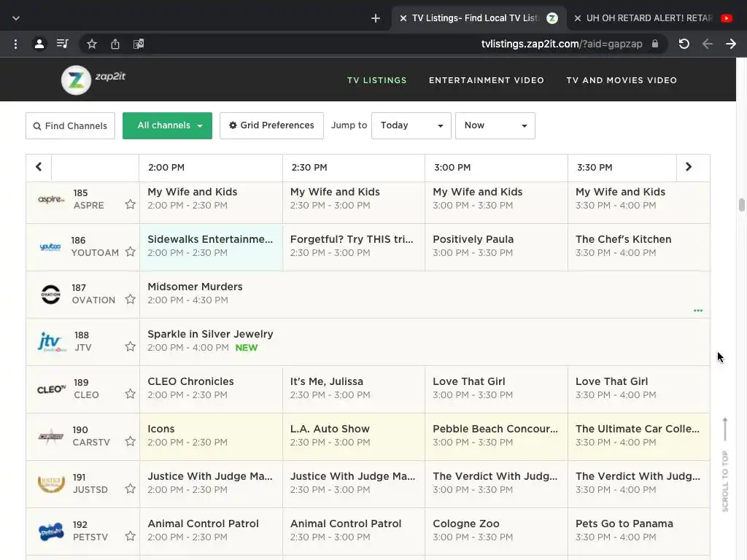Open Grid Preferences

[x=271, y=125]
